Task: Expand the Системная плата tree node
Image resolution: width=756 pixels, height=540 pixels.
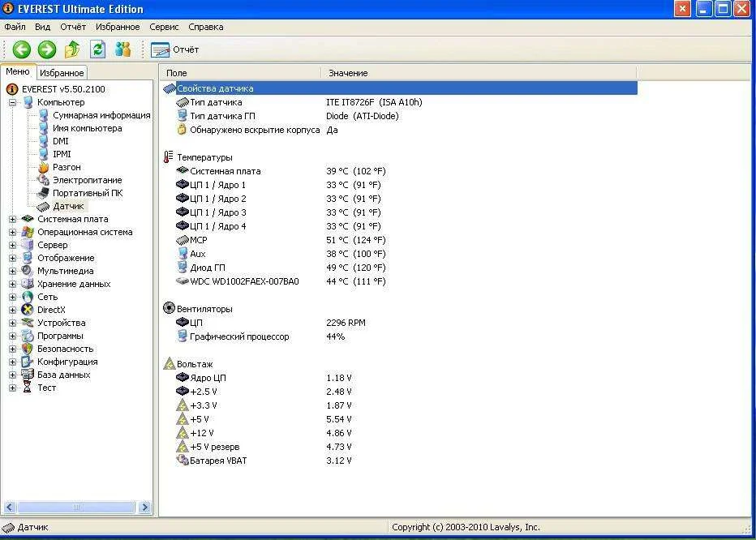Action: (12, 220)
